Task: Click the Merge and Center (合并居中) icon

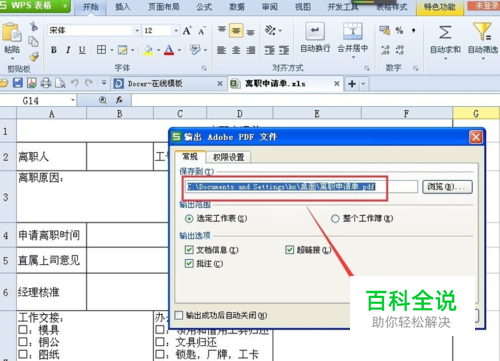Action: (352, 32)
